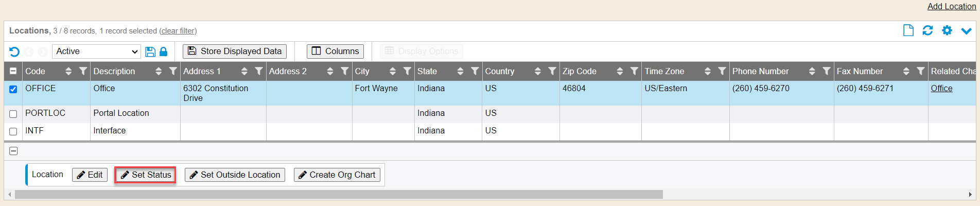Tick the INTF row checkbox
The width and height of the screenshot is (980, 206).
pyautogui.click(x=13, y=131)
